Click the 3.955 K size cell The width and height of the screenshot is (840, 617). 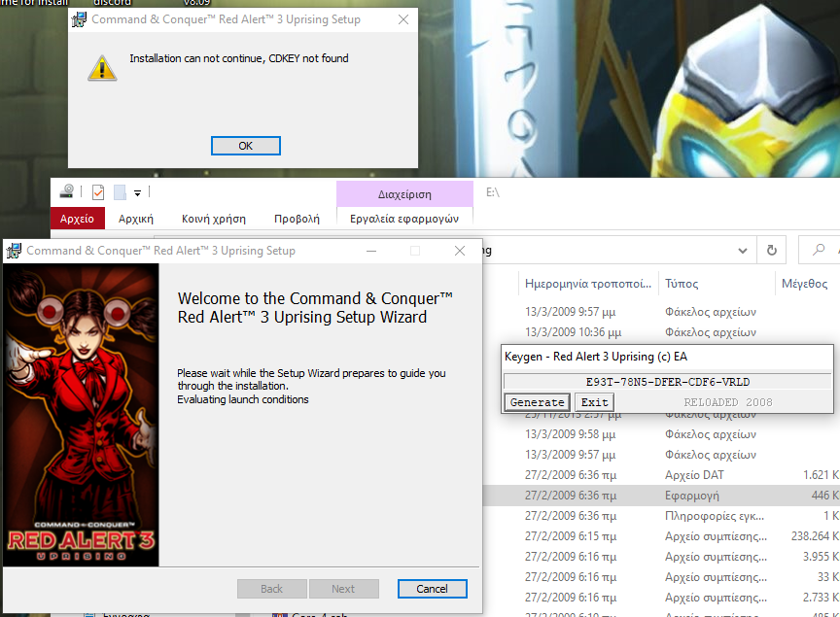tap(821, 557)
